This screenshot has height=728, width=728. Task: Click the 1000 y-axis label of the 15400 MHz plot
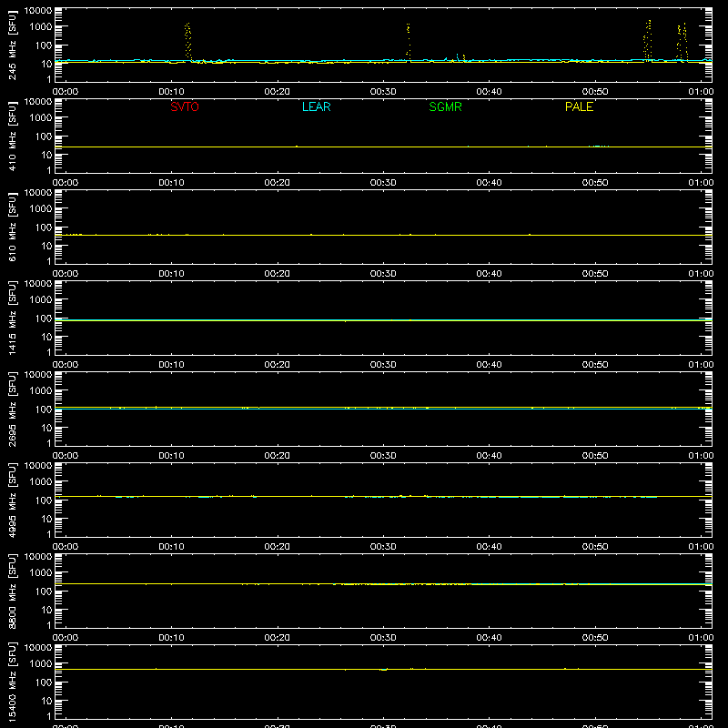click(41, 664)
